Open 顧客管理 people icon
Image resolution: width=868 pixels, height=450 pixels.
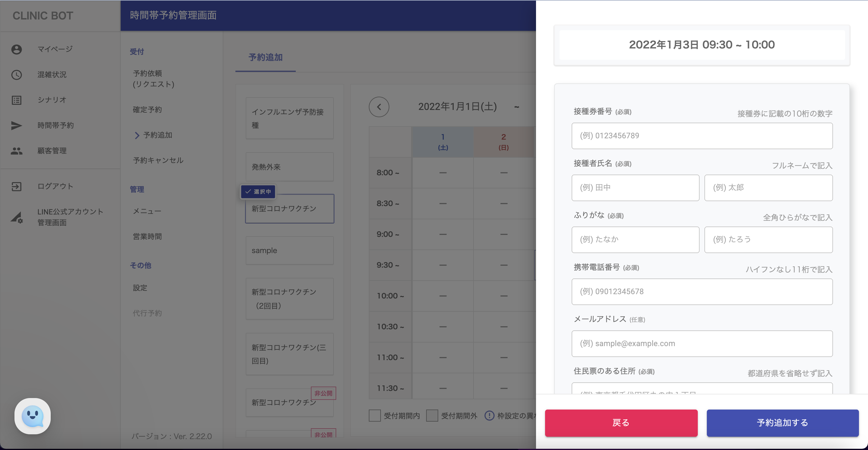[x=17, y=151]
